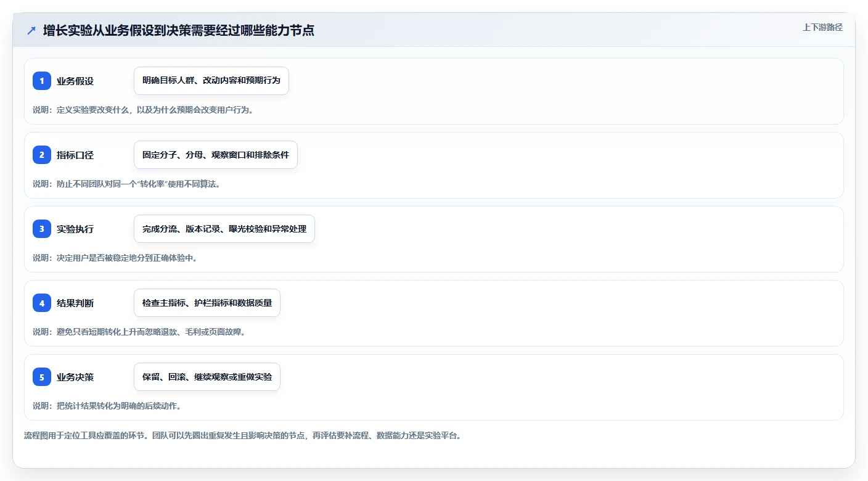Select the number 4 step badge
The height and width of the screenshot is (481, 868).
[42, 303]
